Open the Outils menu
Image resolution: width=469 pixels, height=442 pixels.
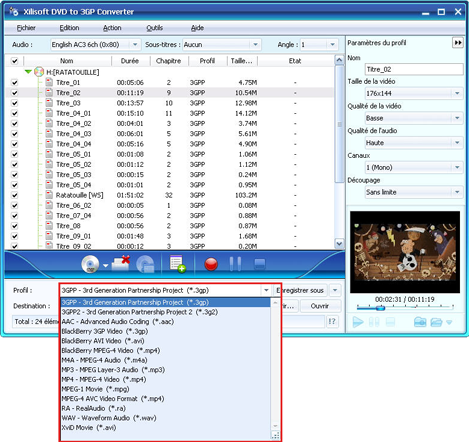coord(155,28)
